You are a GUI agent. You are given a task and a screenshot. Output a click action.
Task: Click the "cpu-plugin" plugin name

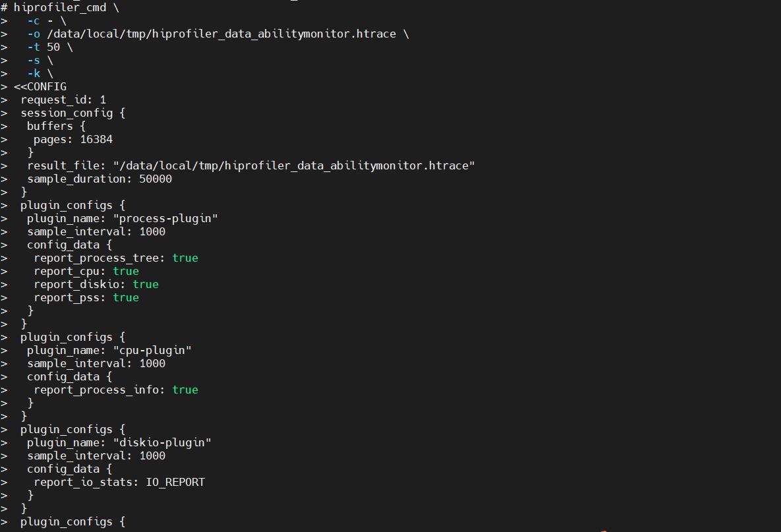pos(152,351)
